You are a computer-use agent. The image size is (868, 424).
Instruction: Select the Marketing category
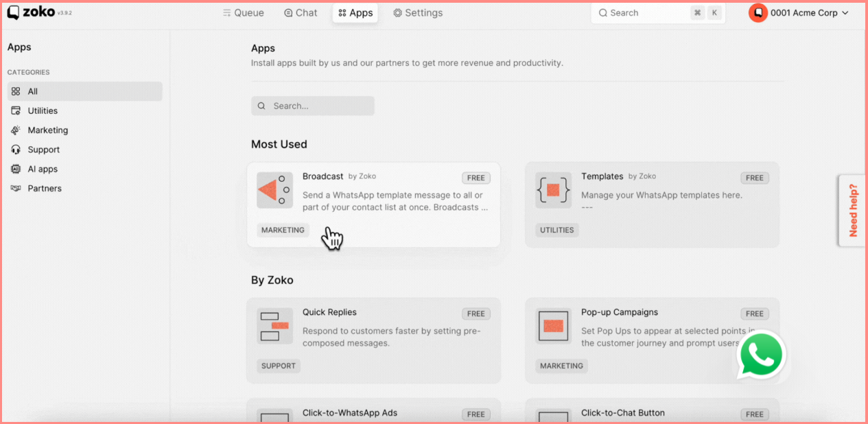point(85,130)
